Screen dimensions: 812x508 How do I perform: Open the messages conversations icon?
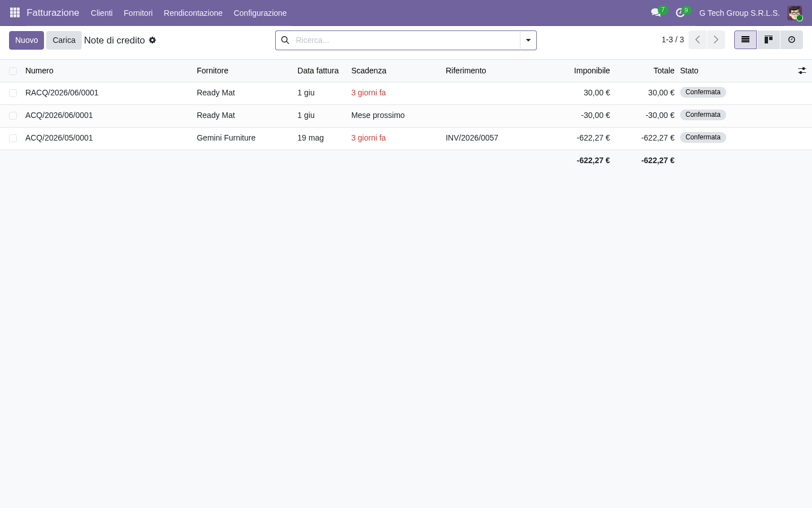tap(656, 12)
